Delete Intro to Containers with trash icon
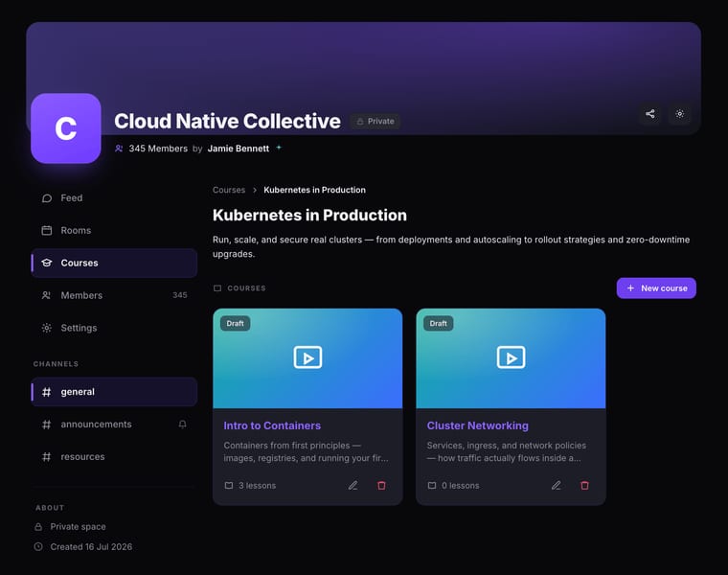Image resolution: width=728 pixels, height=575 pixels. (381, 485)
